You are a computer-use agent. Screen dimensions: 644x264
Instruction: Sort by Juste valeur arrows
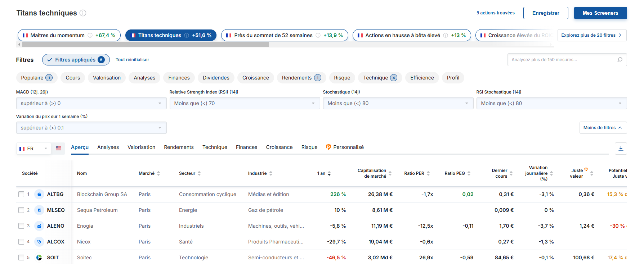pos(592,173)
